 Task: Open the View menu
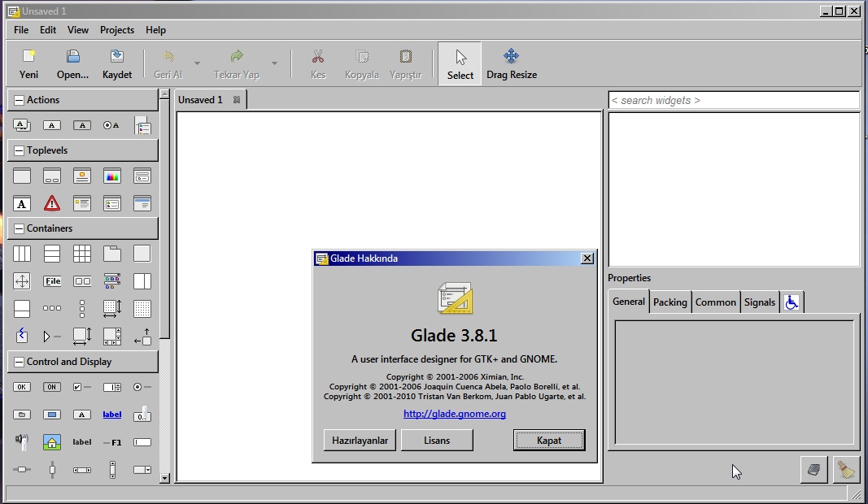(x=78, y=30)
